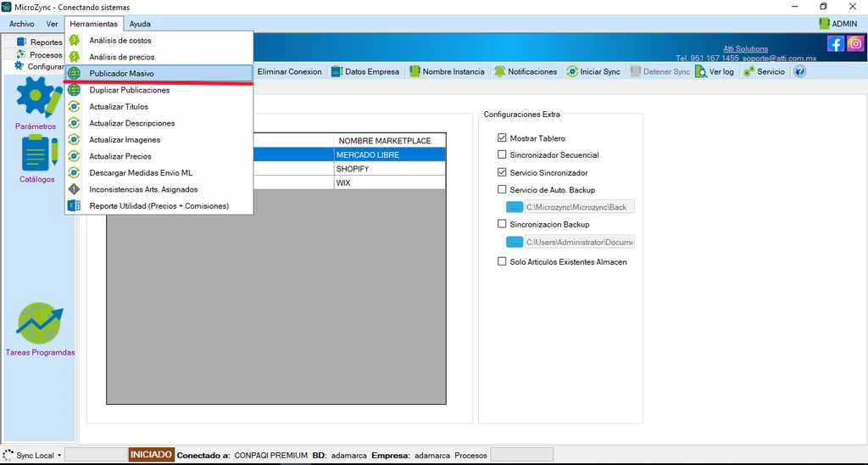Click the Catálogos clipboard icon
Viewport: 868px width, 465px height.
(x=37, y=153)
